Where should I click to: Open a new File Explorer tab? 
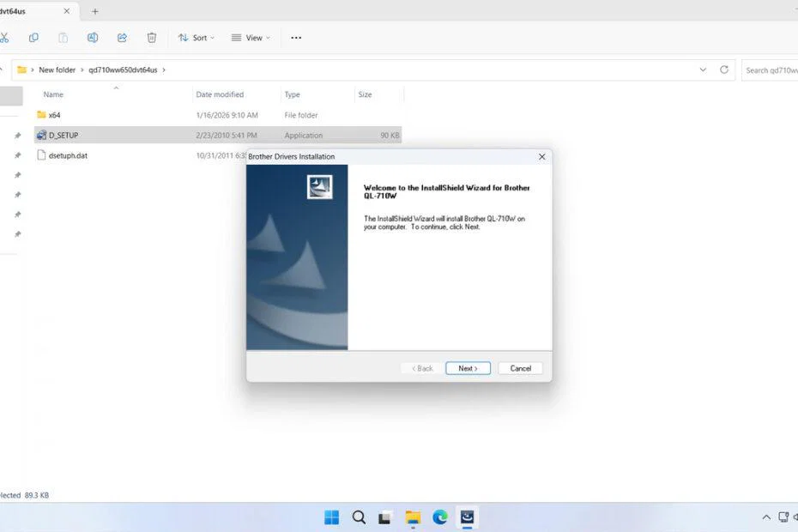click(95, 11)
